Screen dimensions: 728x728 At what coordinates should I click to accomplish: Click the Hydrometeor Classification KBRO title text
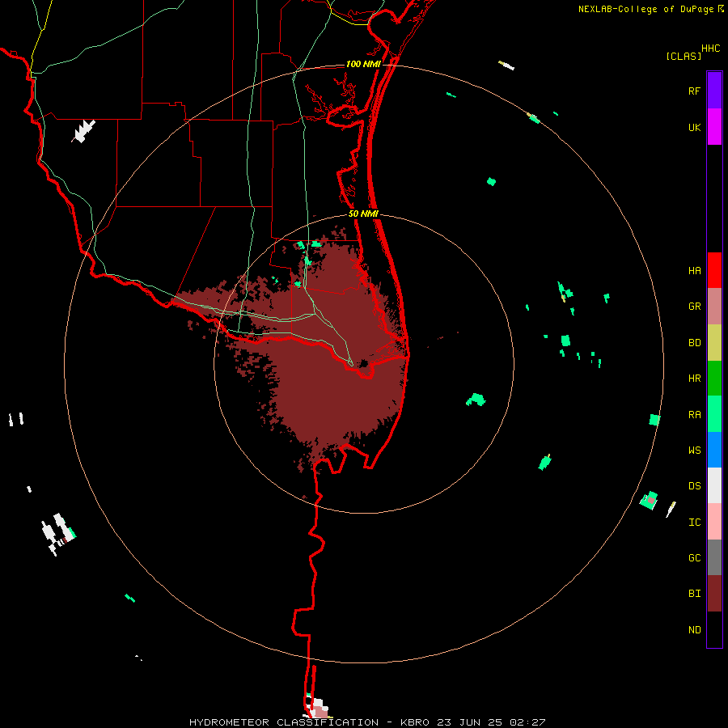[367, 722]
